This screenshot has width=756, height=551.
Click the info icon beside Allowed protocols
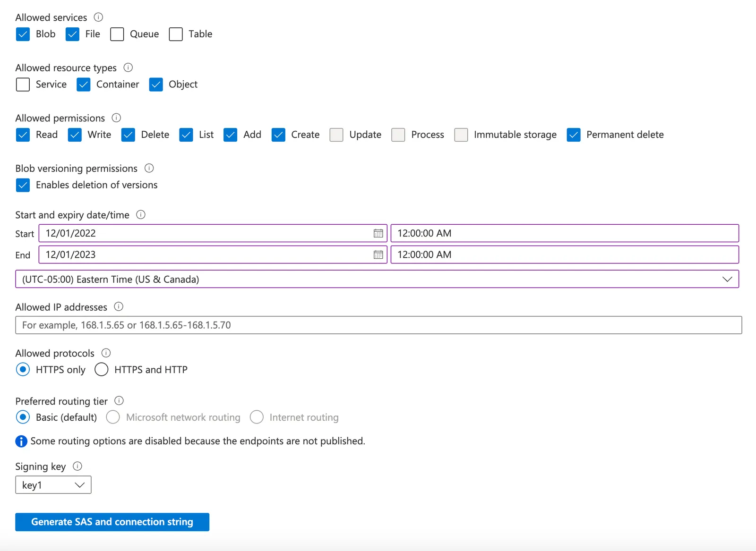pyautogui.click(x=106, y=353)
